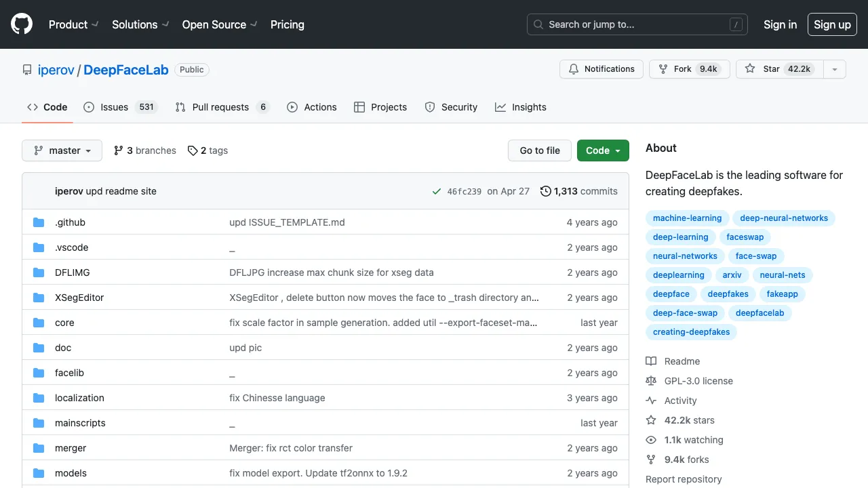Click the pulse icon beside Activity

click(x=651, y=401)
